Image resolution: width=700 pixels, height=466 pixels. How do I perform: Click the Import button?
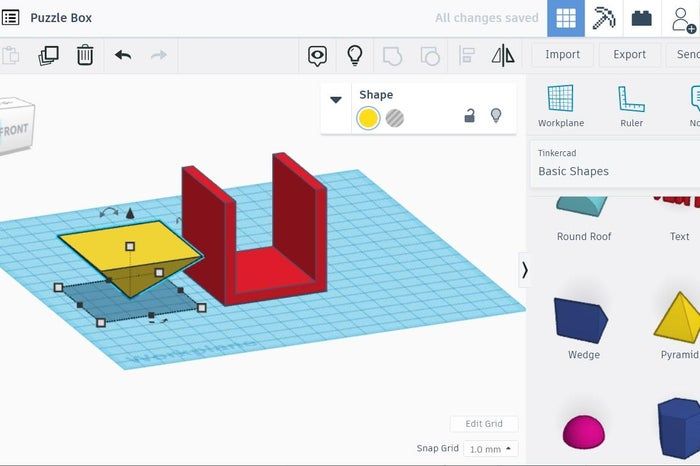562,55
